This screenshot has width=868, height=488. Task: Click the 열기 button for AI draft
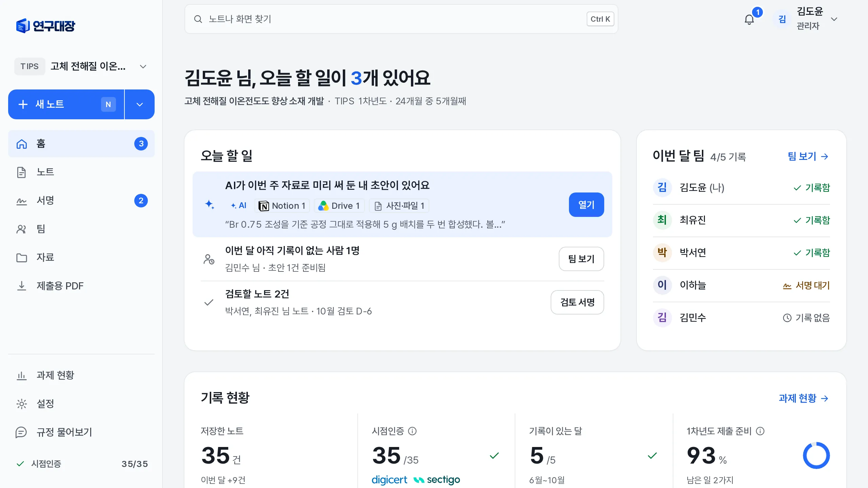pyautogui.click(x=586, y=205)
